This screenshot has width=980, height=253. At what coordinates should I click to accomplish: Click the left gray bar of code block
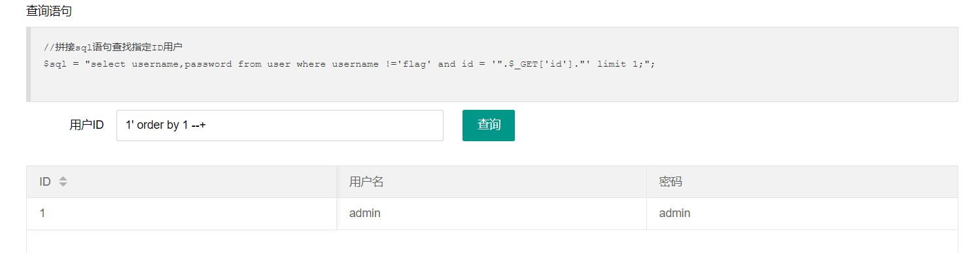[x=28, y=64]
